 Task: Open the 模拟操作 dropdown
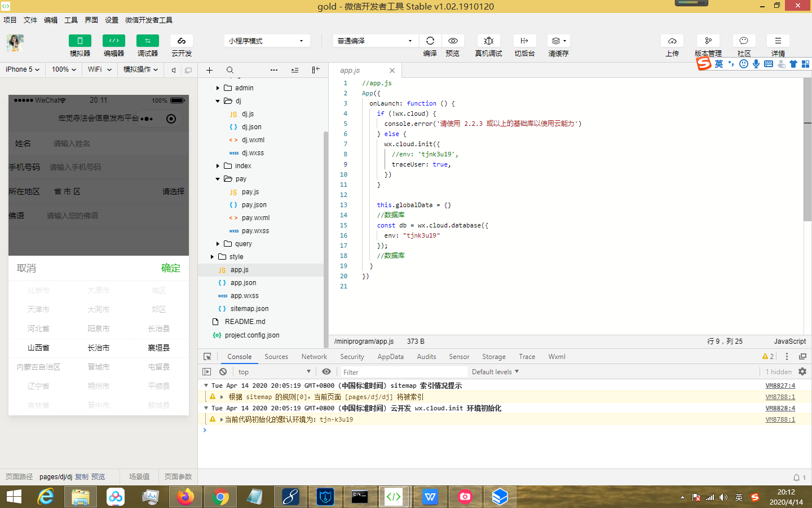(x=141, y=69)
